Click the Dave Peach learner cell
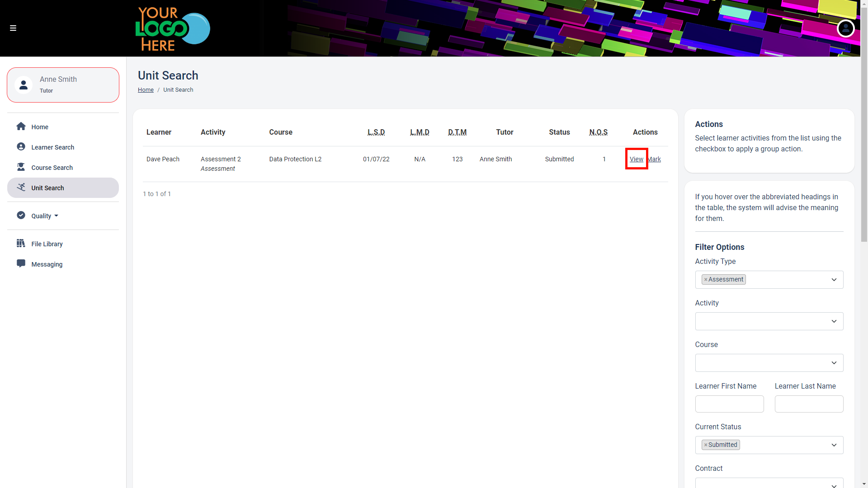 (163, 159)
